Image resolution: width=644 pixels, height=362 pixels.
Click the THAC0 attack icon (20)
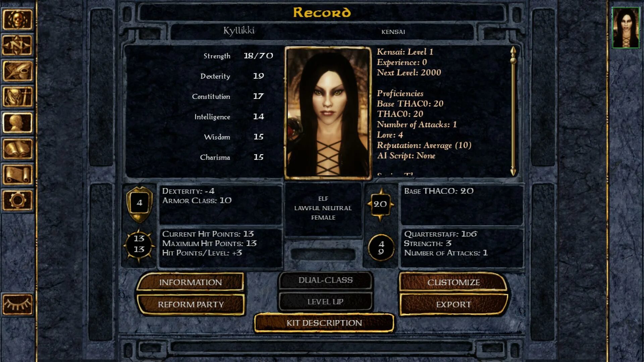point(379,203)
